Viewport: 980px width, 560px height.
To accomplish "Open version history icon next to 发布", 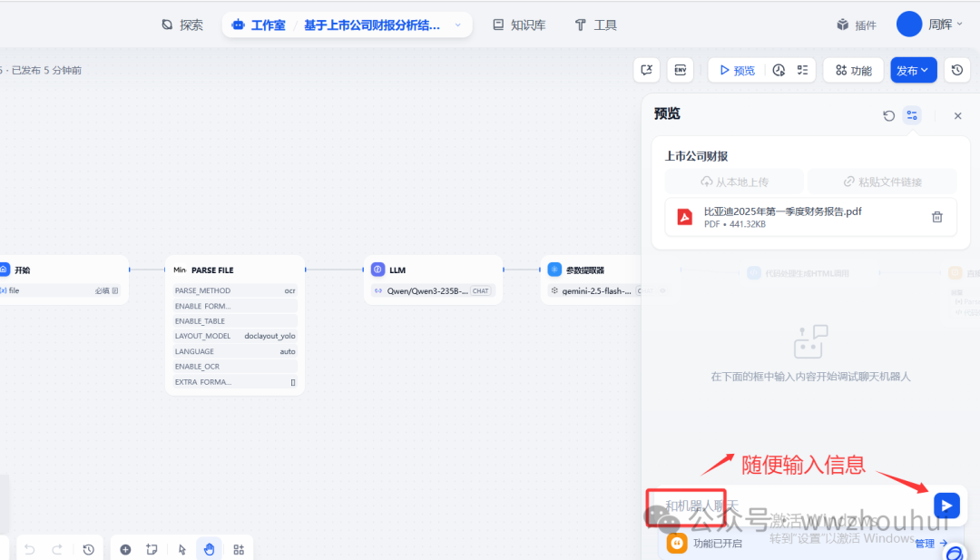I will click(x=957, y=70).
